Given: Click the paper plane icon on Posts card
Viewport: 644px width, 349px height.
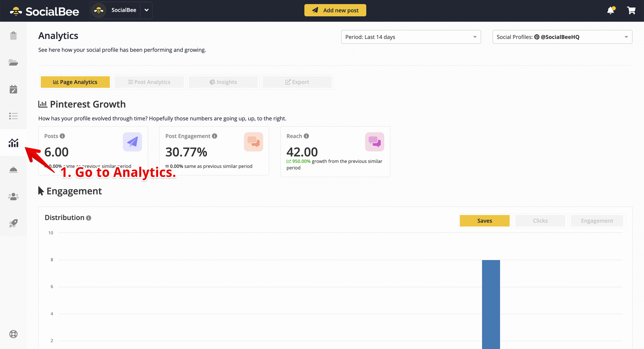Looking at the screenshot, I should [x=132, y=142].
